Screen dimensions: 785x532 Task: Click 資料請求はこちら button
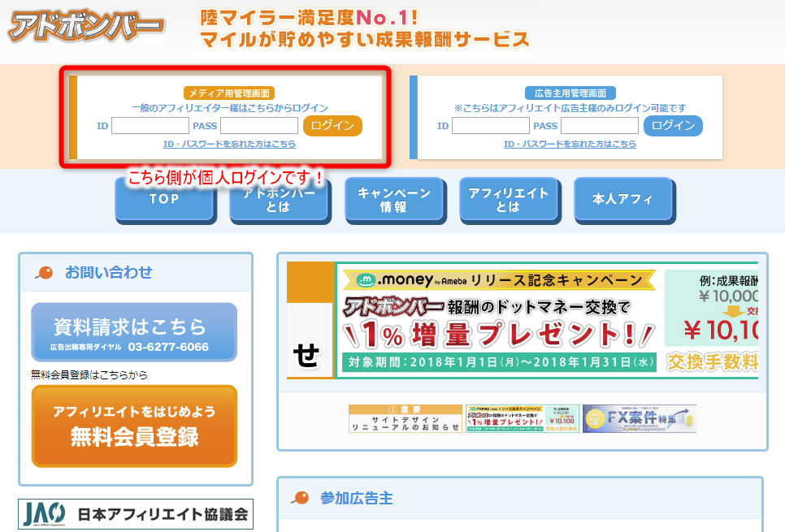coord(134,332)
